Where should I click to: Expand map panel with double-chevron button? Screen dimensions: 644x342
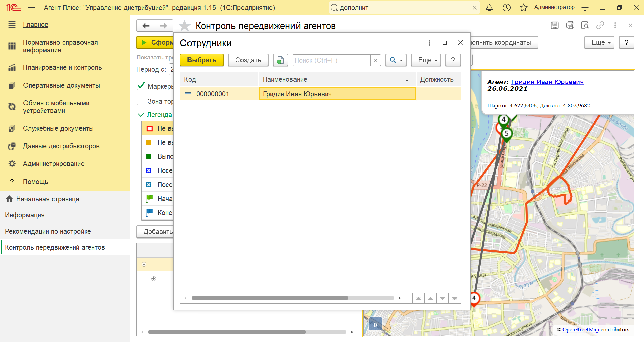[x=375, y=325]
